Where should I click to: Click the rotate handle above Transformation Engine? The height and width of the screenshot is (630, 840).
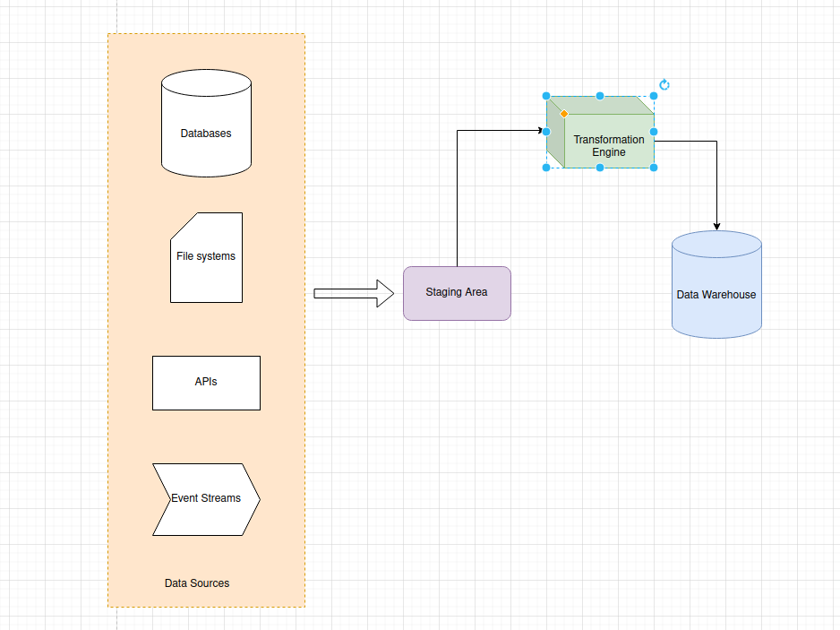664,85
